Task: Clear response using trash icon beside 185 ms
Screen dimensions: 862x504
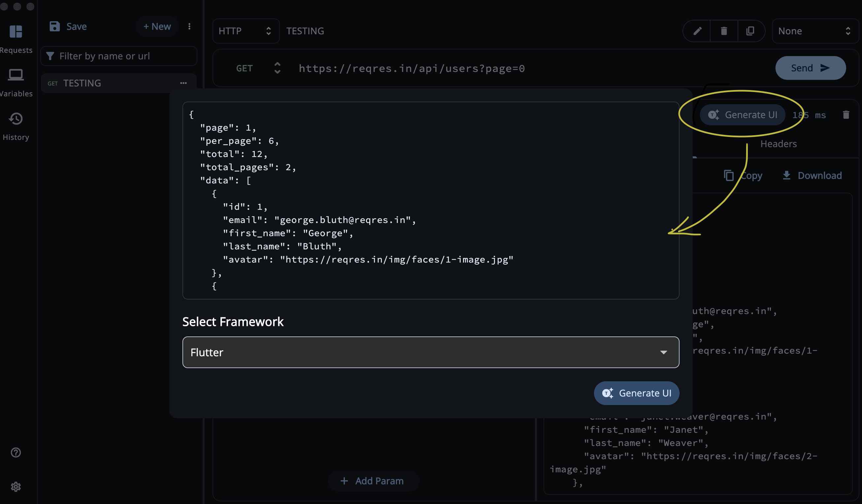Action: [x=845, y=115]
